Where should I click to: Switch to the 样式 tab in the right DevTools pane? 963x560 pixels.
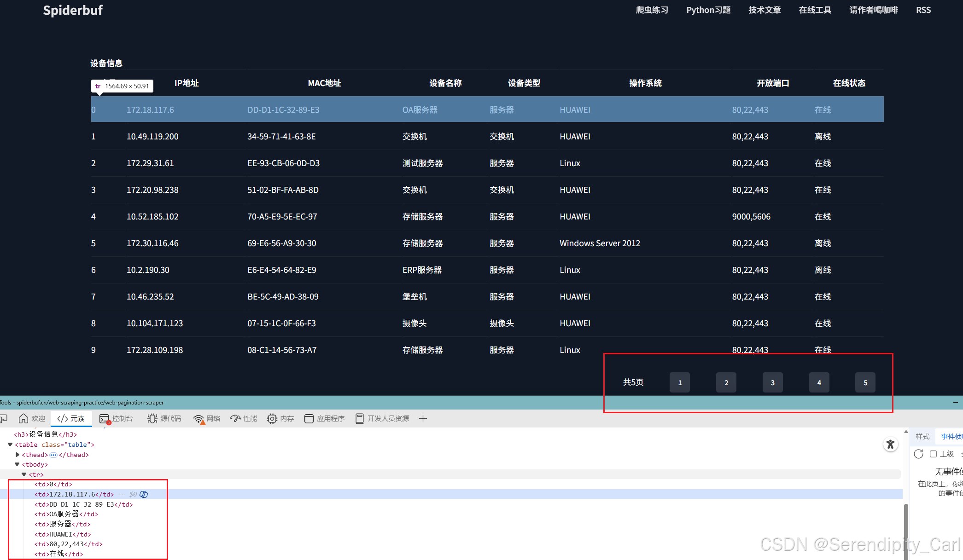922,436
